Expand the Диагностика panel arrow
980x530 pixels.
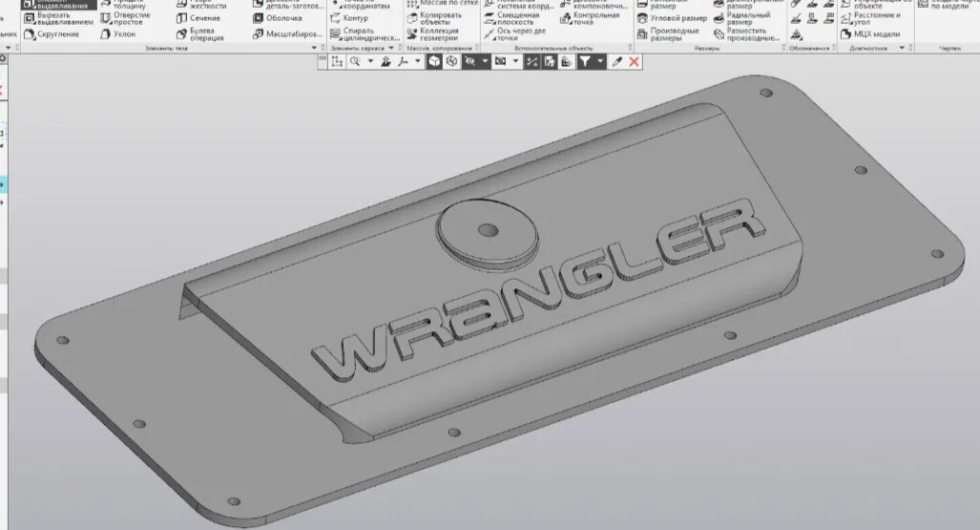(902, 48)
